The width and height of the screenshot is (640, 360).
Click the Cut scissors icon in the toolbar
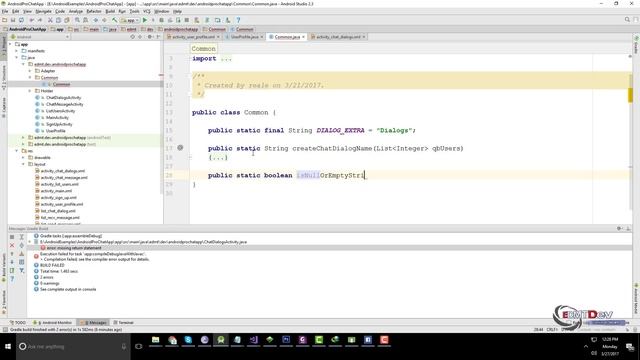click(x=50, y=20)
